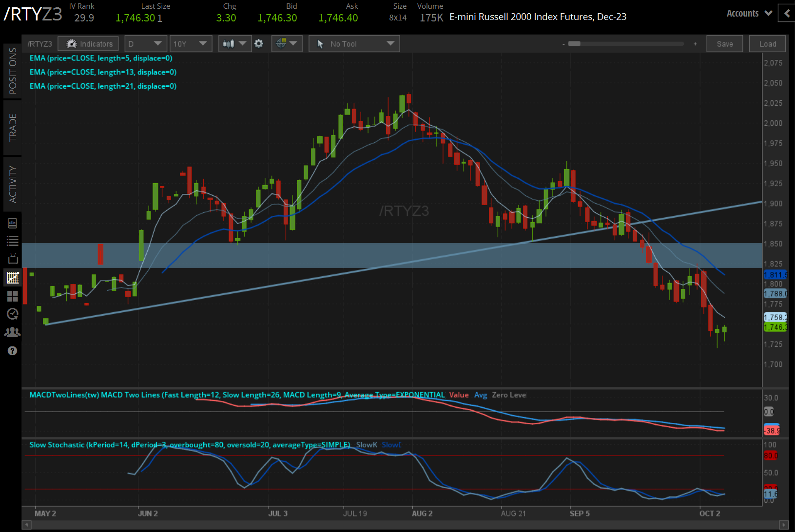Open the four-square grid sidebar icon
This screenshot has height=532, width=795.
(x=13, y=296)
